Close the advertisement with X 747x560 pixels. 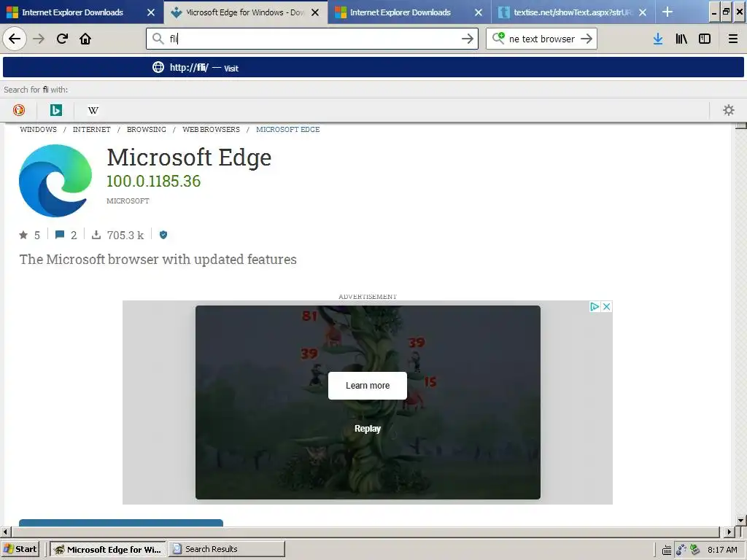(606, 307)
